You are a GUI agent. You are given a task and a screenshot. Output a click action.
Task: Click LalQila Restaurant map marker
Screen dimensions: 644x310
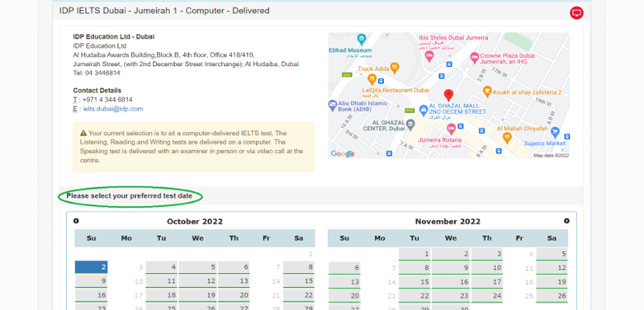click(x=372, y=79)
